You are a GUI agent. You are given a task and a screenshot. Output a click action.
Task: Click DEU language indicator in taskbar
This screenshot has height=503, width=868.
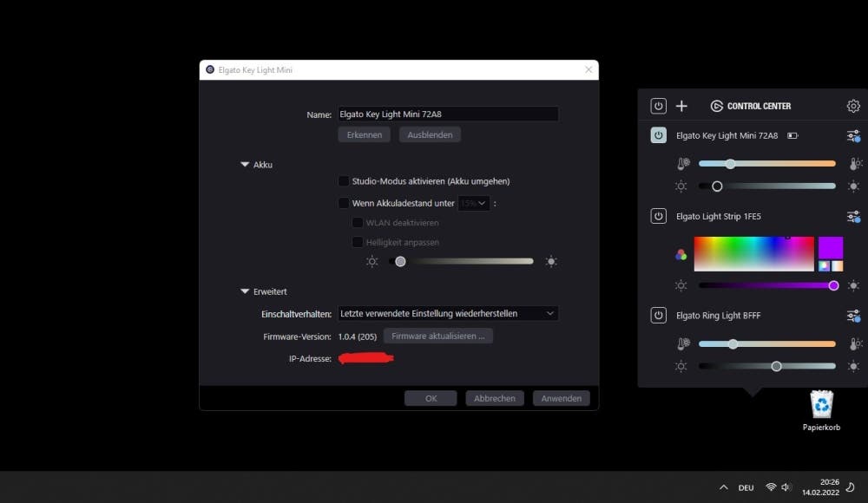click(746, 487)
